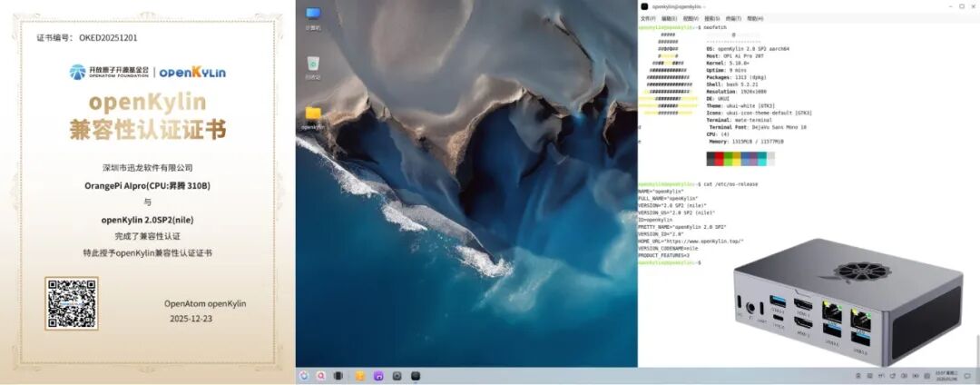Open the 文件(F) menu in the terminal
980x385 pixels.
coord(648,18)
